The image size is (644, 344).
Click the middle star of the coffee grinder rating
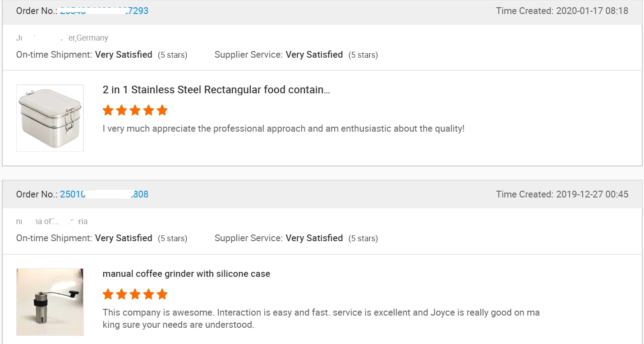tap(135, 294)
